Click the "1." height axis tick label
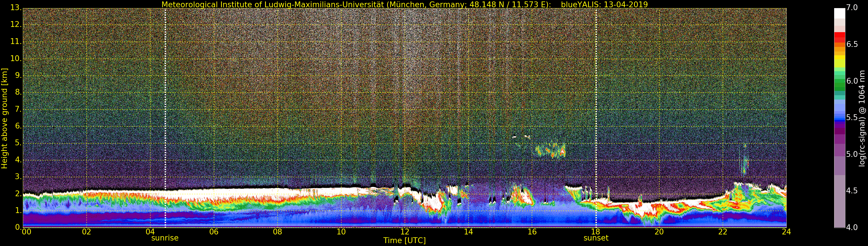The height and width of the screenshot is (246, 868). (18, 210)
